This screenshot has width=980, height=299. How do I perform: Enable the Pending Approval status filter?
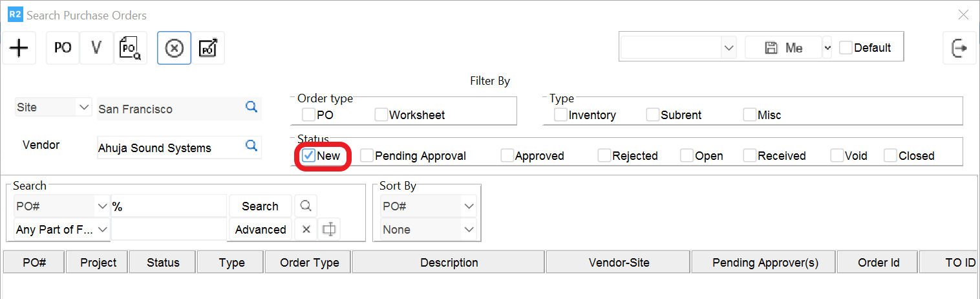367,155
